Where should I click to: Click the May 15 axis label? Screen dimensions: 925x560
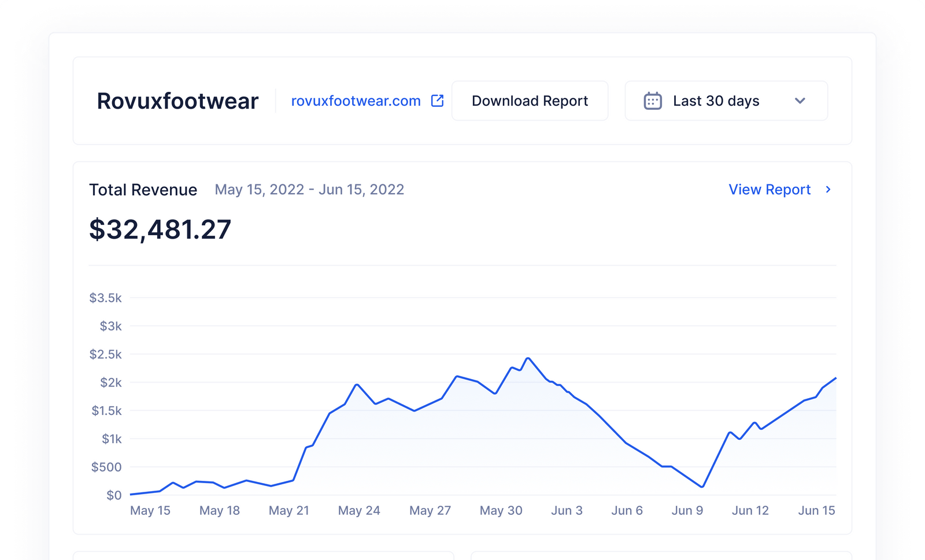pyautogui.click(x=150, y=510)
